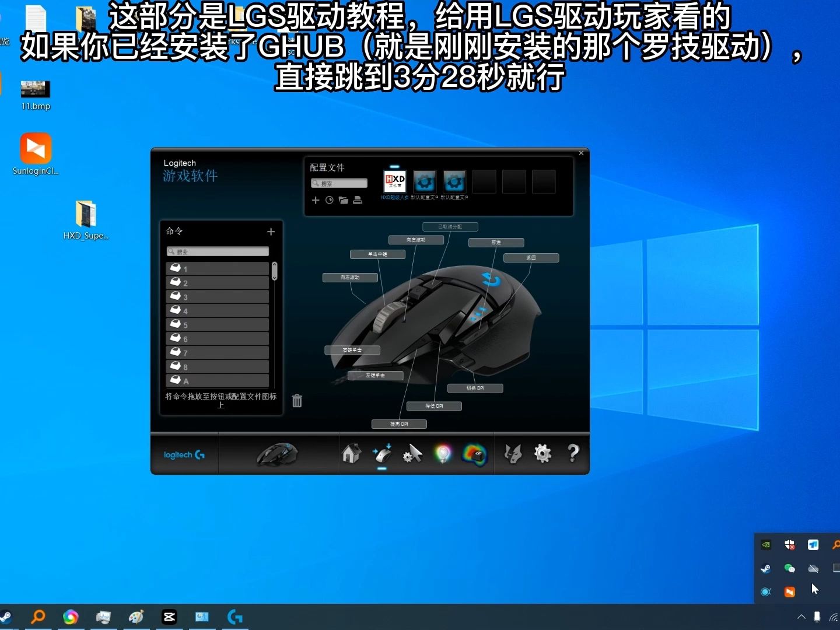Open pointer settings cursor-gear icon
This screenshot has height=630, width=840.
pos(412,453)
